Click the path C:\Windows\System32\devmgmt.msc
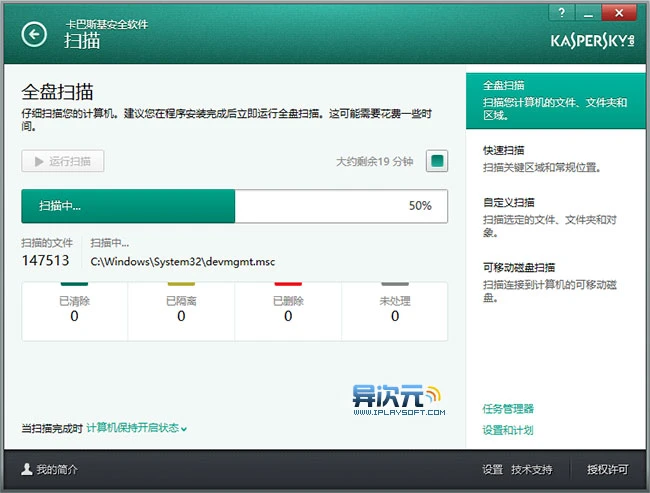Viewport: 650px width, 493px height. click(x=183, y=262)
